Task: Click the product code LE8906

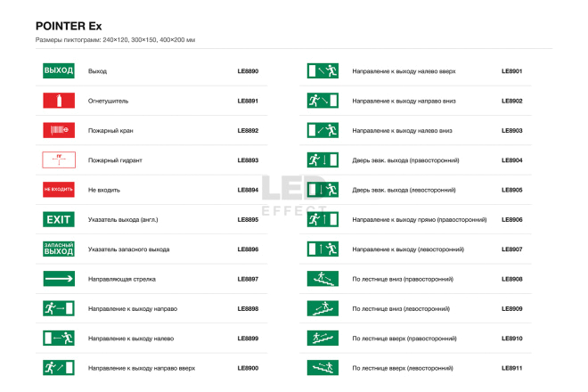Action: click(x=512, y=219)
